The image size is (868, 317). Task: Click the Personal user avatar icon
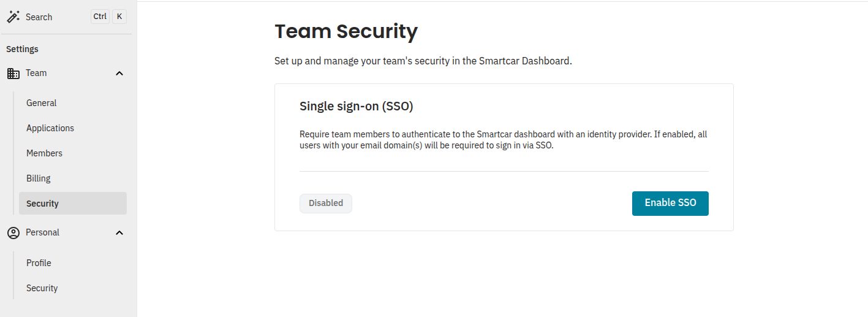click(x=13, y=233)
